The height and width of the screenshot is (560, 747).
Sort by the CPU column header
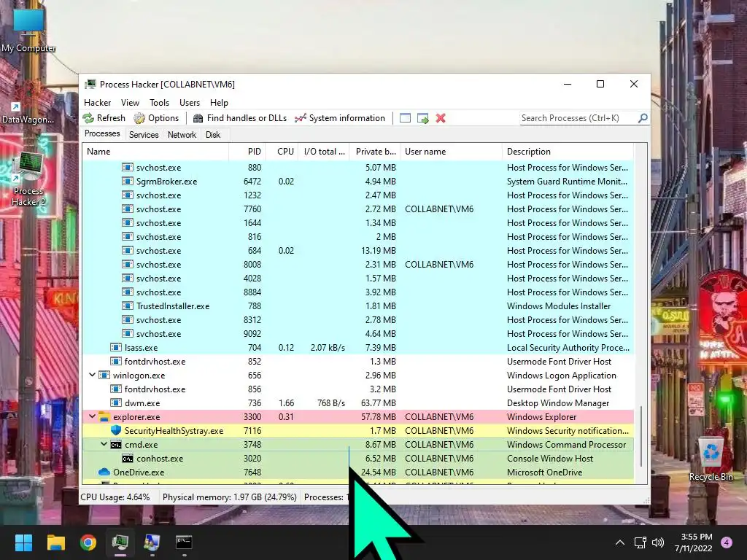[x=282, y=152]
